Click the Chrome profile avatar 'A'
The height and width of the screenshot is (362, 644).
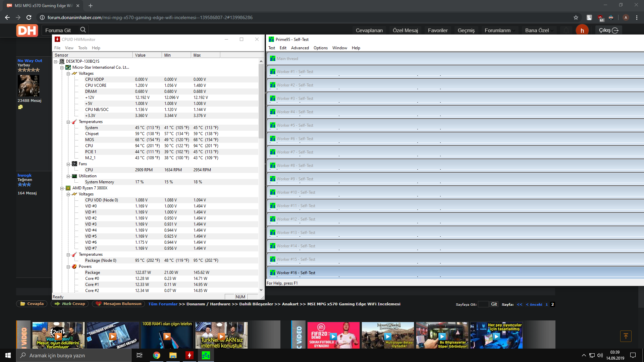tap(626, 17)
